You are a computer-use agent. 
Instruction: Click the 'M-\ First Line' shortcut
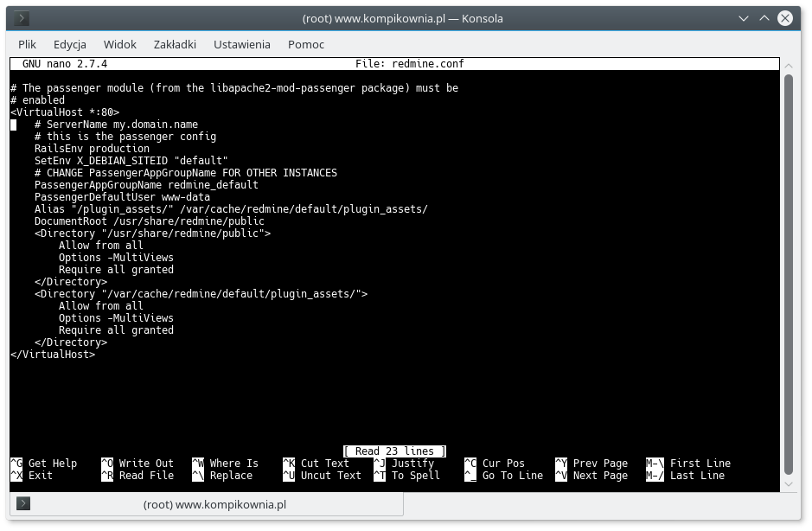pos(688,464)
